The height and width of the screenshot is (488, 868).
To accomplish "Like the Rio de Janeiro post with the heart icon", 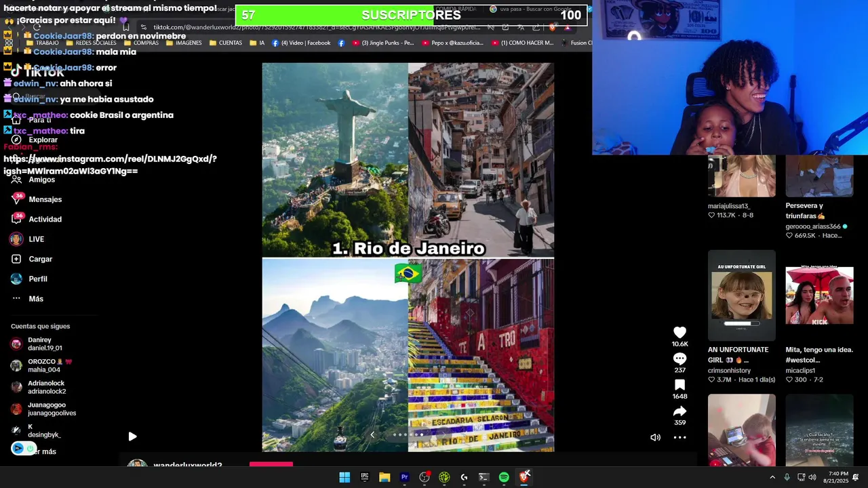I will click(x=679, y=332).
